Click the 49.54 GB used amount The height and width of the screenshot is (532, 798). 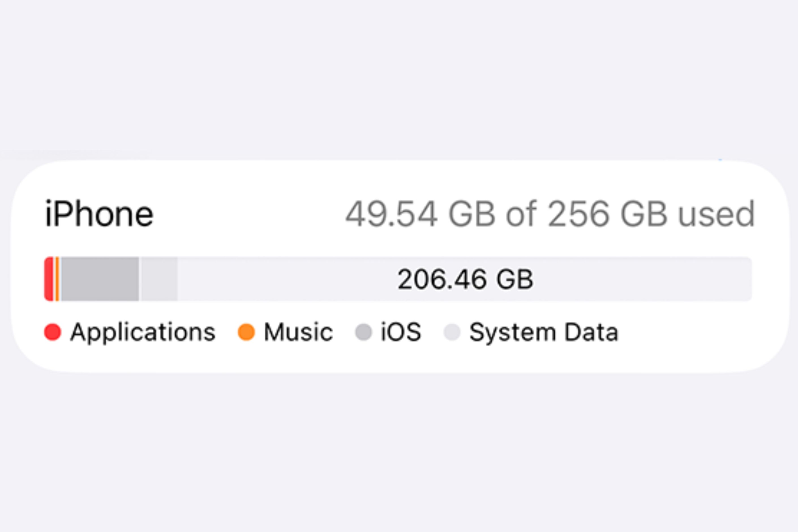click(x=420, y=214)
